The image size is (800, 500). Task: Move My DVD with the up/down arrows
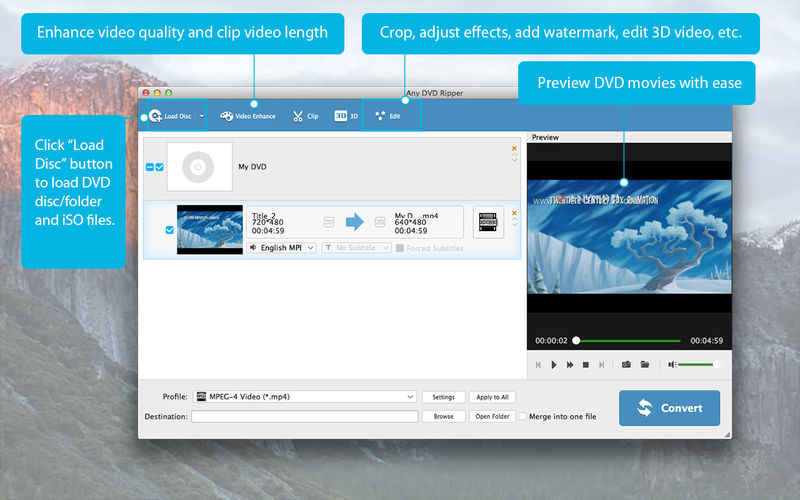(x=514, y=158)
